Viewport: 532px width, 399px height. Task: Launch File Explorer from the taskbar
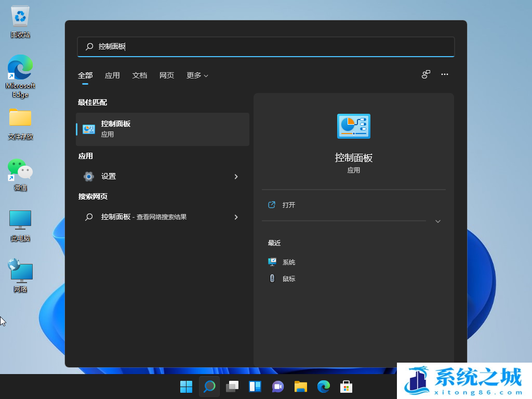[301, 387]
